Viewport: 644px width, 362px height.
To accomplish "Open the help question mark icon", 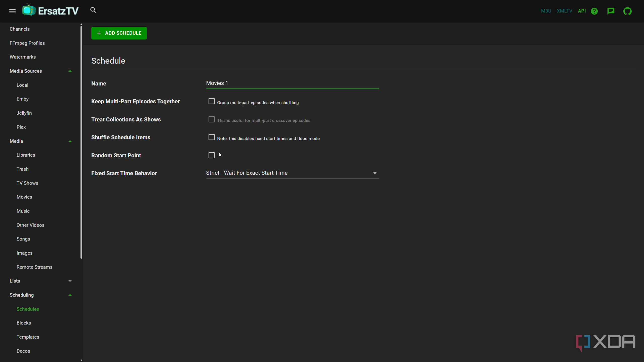I will 594,11.
